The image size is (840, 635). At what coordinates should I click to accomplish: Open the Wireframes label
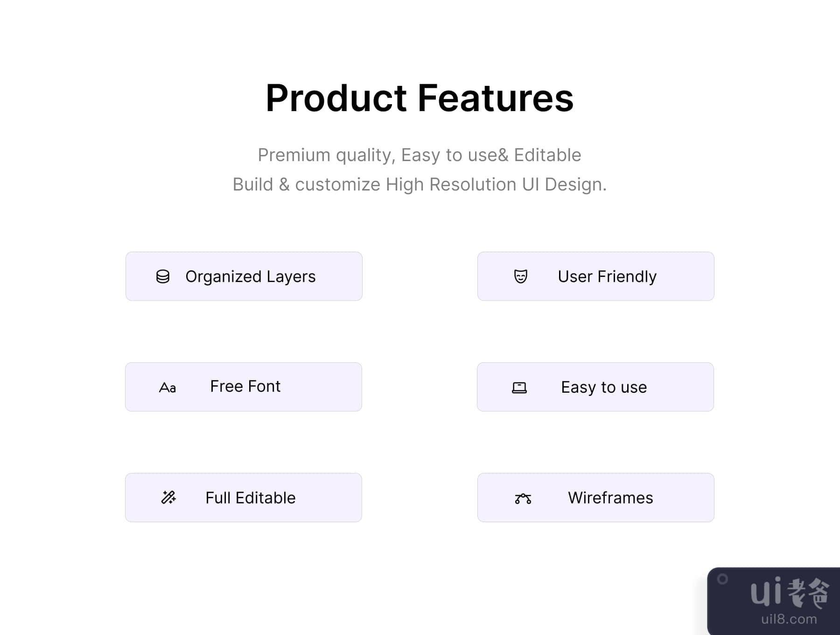pos(610,498)
